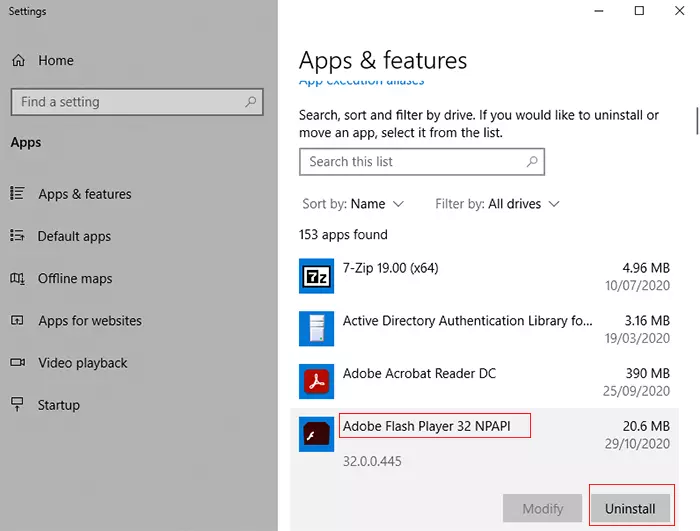Select Active Directory Authentication Library entry
The height and width of the screenshot is (531, 700).
tap(484, 329)
